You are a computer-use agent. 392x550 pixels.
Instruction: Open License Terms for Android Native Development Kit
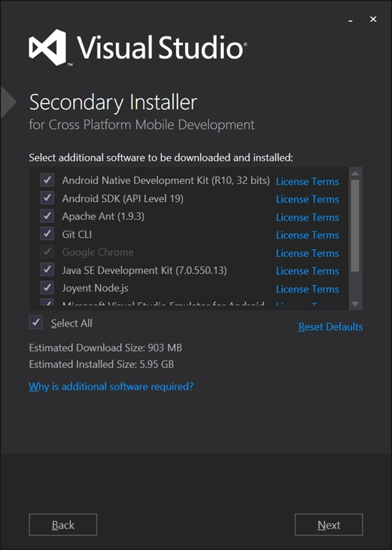tap(307, 181)
